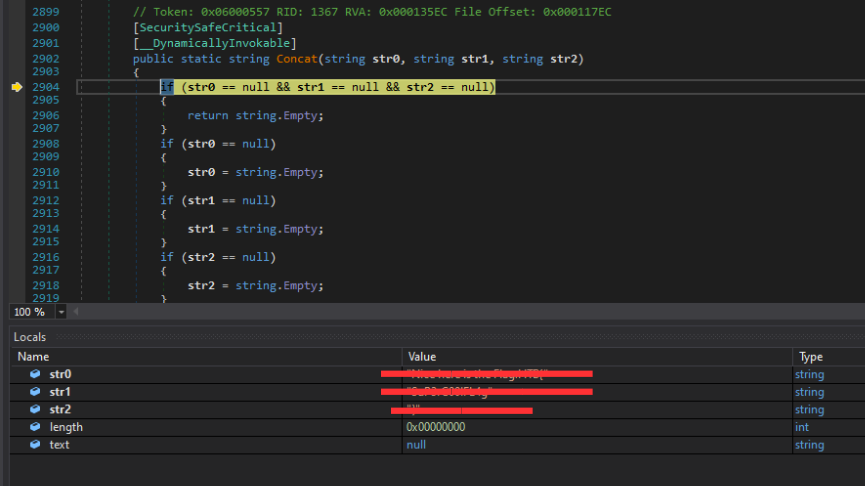
Task: Select the null value of text variable
Action: point(416,444)
